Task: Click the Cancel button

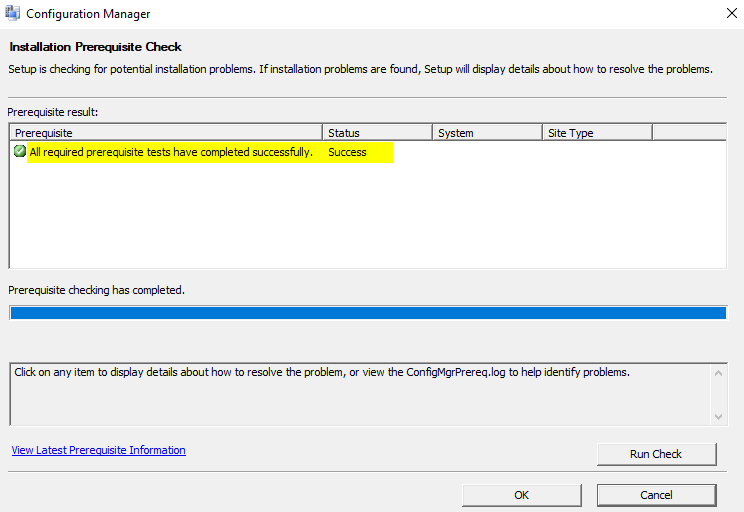Action: click(656, 495)
